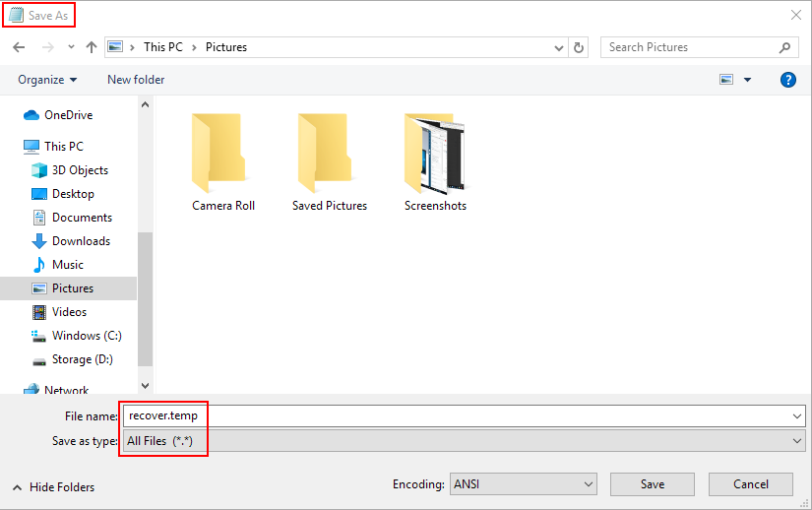Image resolution: width=812 pixels, height=510 pixels.
Task: Expand the Save as type dropdown
Action: click(796, 442)
